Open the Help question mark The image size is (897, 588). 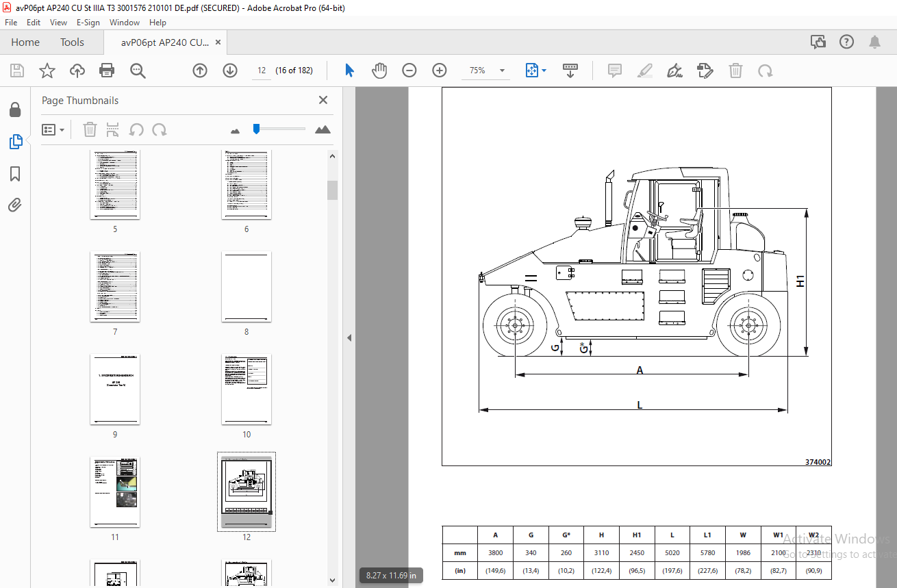tap(846, 42)
